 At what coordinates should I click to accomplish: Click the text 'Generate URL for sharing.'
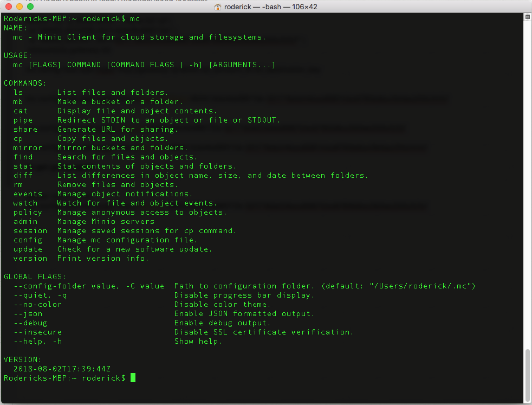pos(118,129)
